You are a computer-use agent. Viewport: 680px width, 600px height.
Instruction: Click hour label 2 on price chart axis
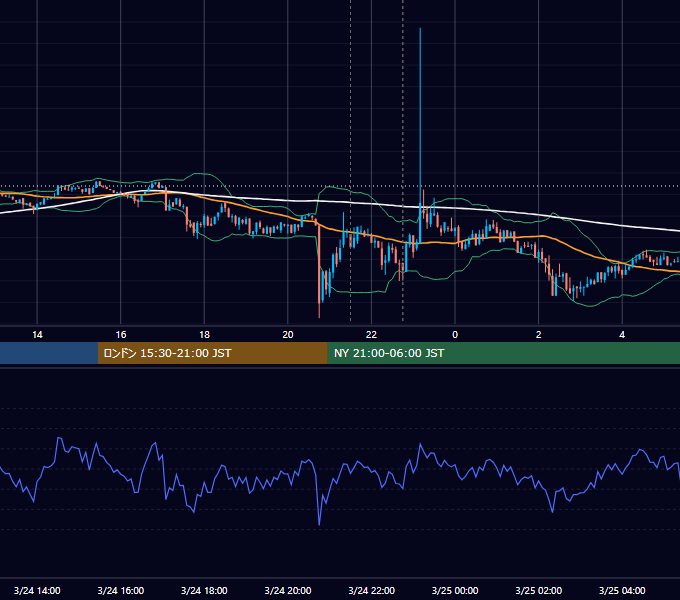539,335
